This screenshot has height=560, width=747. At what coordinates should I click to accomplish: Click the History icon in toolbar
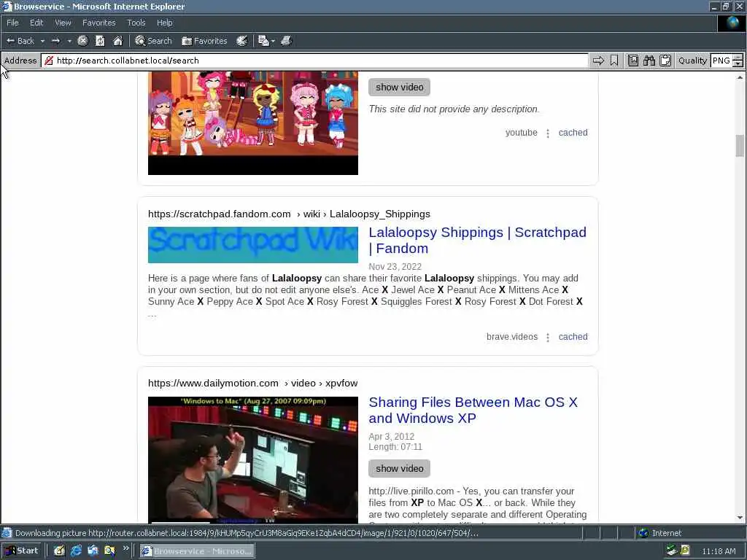pyautogui.click(x=241, y=41)
